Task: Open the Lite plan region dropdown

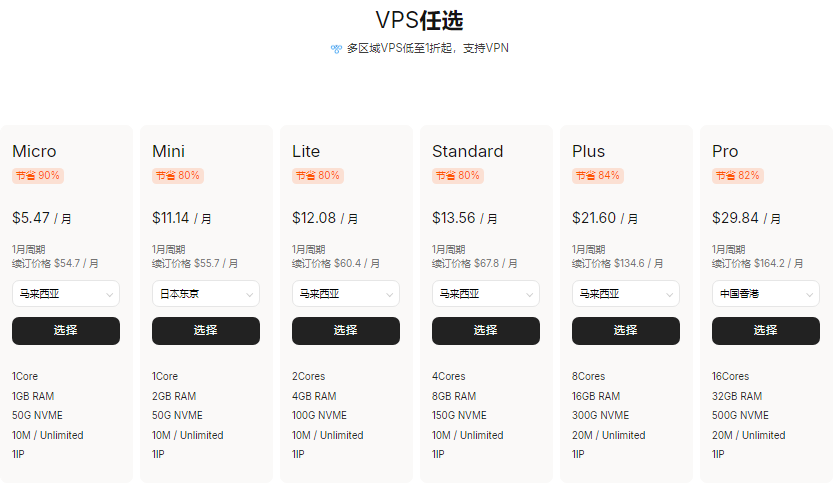Action: [346, 294]
